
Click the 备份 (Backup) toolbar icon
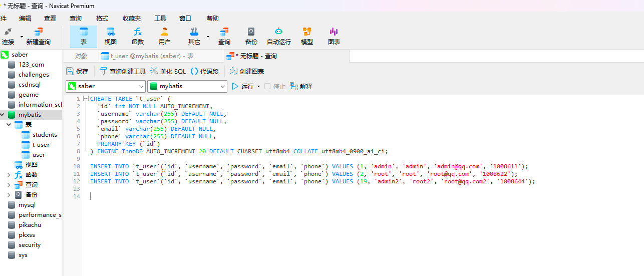coord(251,36)
